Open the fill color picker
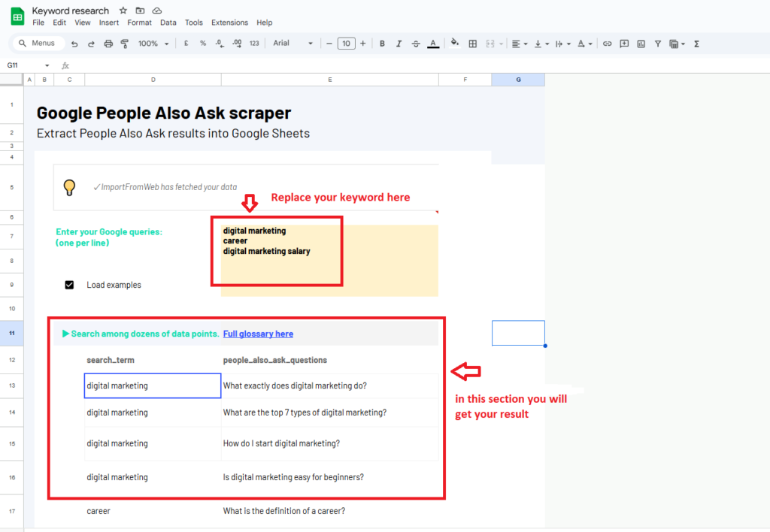770x532 pixels. point(455,43)
